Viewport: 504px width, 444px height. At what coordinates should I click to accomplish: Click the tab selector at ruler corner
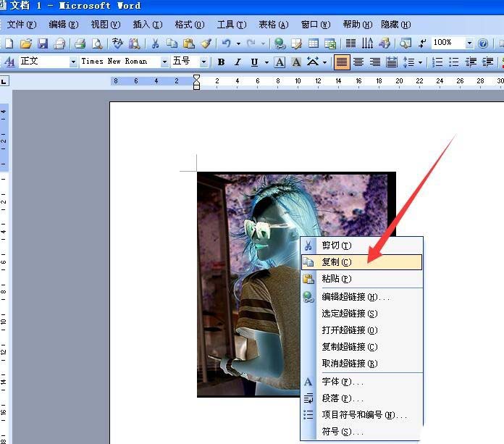4,81
